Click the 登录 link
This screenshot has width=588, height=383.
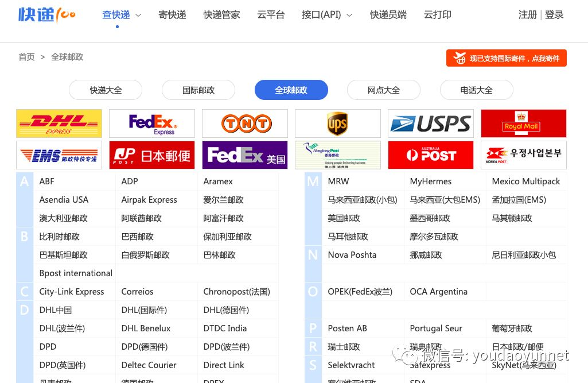tap(554, 15)
